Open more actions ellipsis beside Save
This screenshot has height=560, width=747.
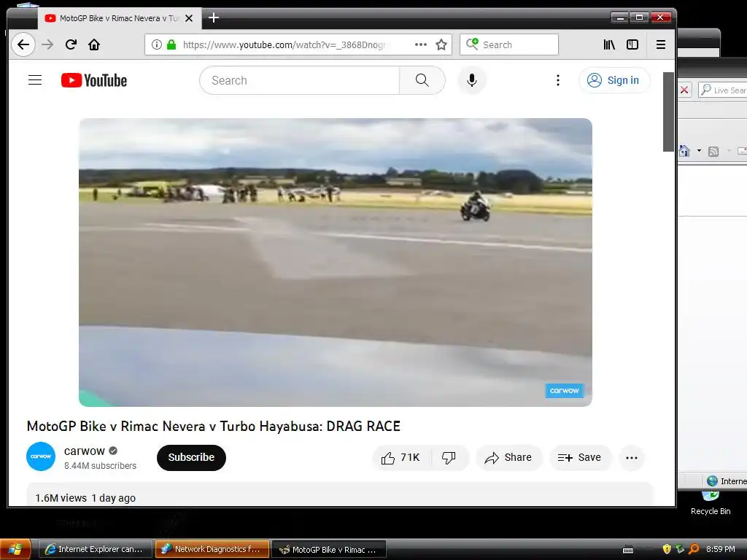632,458
